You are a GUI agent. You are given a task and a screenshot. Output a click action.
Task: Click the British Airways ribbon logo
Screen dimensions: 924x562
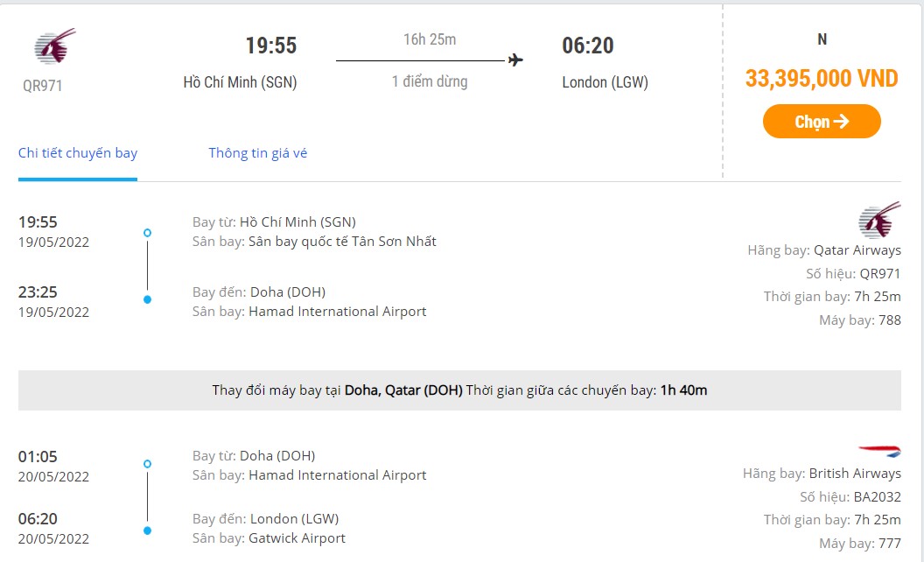(878, 451)
